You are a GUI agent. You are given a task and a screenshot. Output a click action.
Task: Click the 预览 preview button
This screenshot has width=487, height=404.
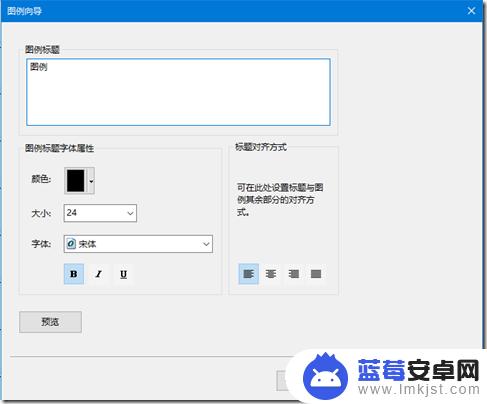click(50, 322)
